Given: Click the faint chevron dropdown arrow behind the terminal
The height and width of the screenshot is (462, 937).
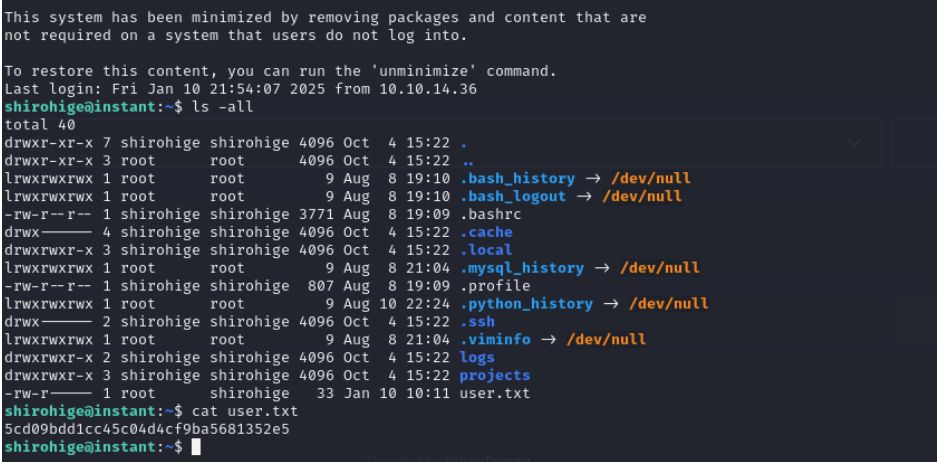Looking at the screenshot, I should 855,143.
